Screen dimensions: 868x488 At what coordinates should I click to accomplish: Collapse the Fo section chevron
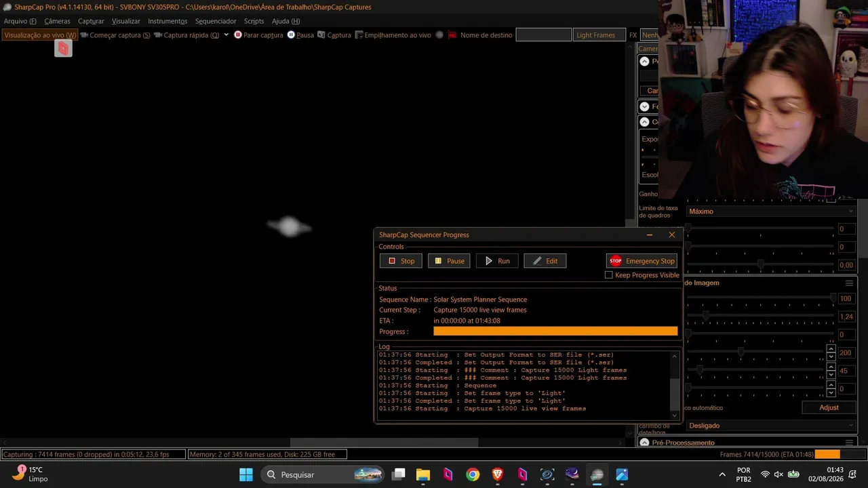(x=644, y=106)
